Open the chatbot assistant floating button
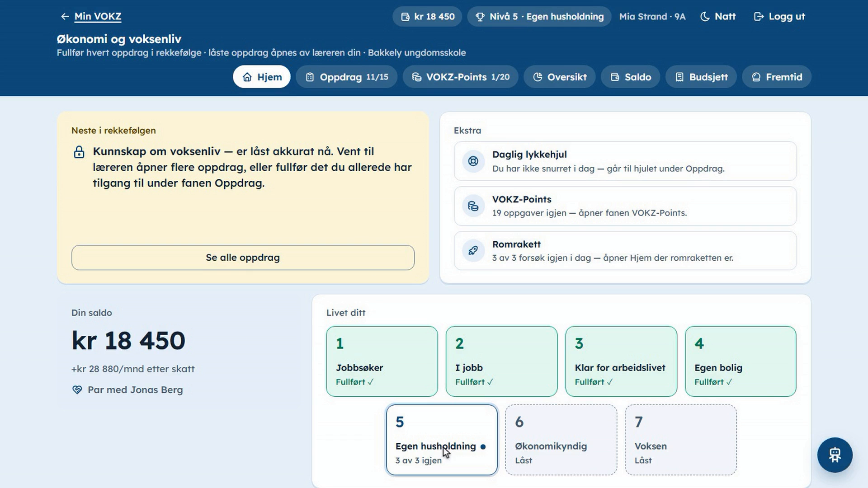Image resolution: width=868 pixels, height=488 pixels. point(835,455)
